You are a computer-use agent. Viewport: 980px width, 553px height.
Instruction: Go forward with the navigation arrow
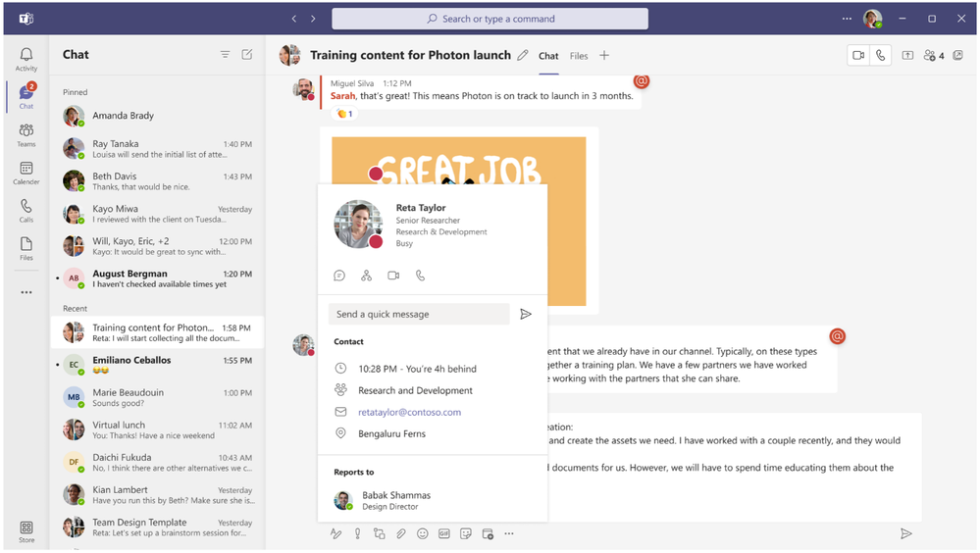pyautogui.click(x=313, y=19)
